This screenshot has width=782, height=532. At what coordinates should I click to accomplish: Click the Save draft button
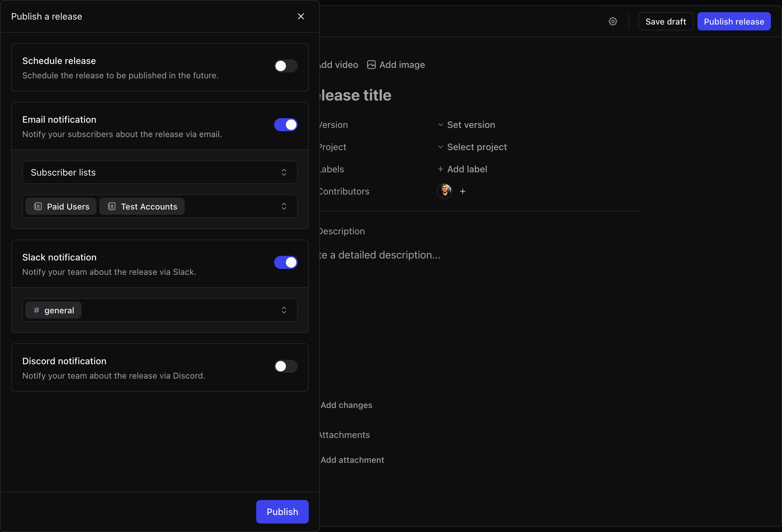665,21
